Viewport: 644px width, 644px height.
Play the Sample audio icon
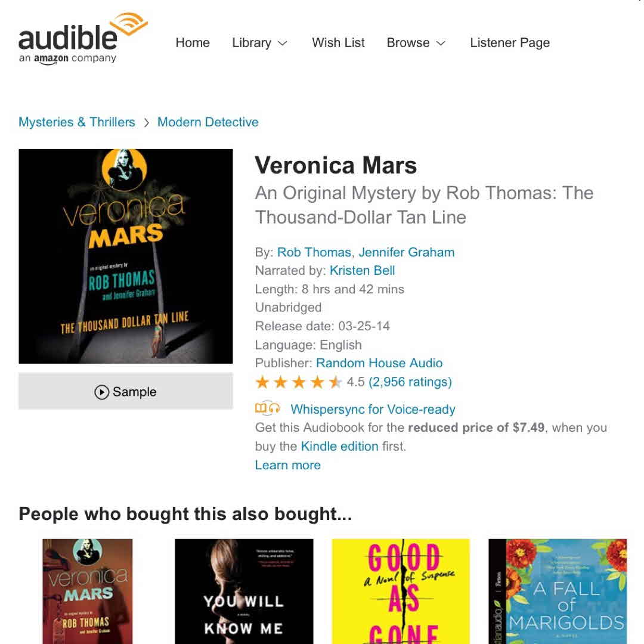(101, 392)
